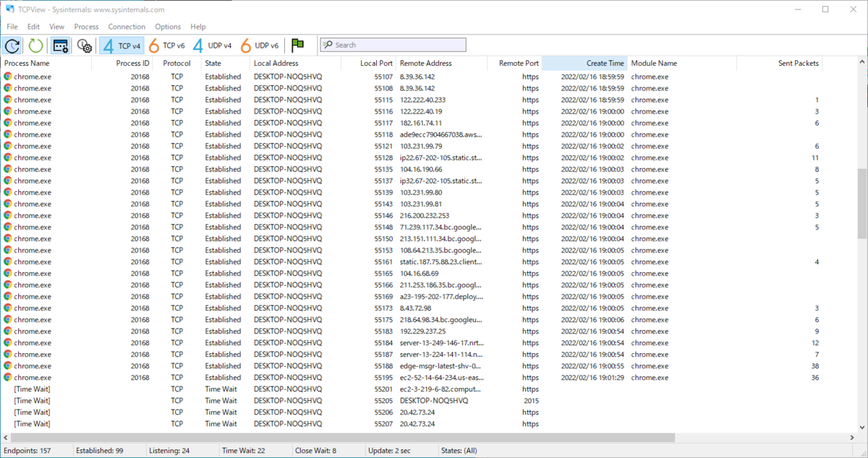Click Chrome icon in row with port 55187
Image resolution: width=868 pixels, height=458 pixels.
click(8, 354)
